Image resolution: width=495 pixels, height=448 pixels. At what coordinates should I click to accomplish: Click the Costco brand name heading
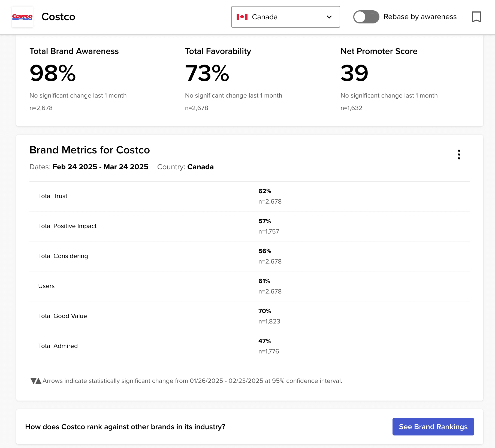(58, 17)
